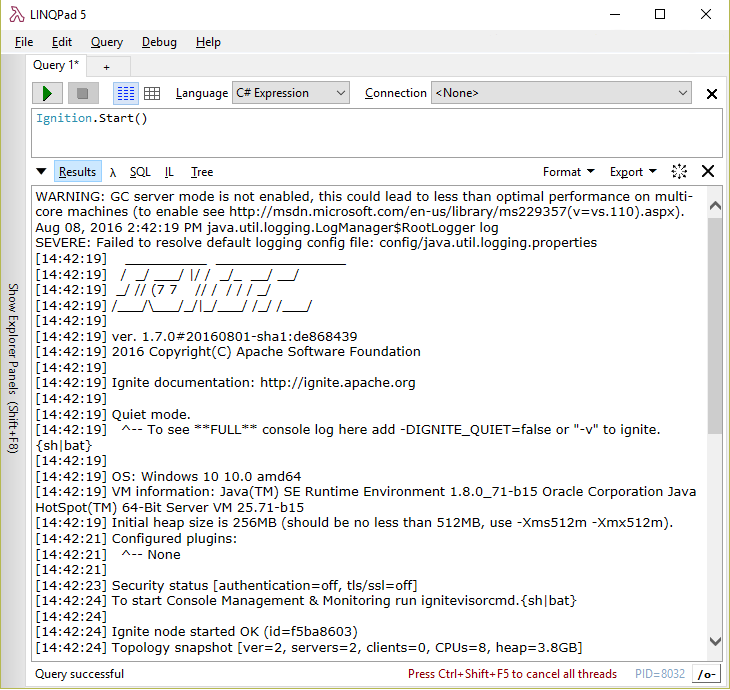Image resolution: width=730 pixels, height=690 pixels.
Task: Click the ver. 1.7.0#20160801 version line
Action: tap(196, 336)
